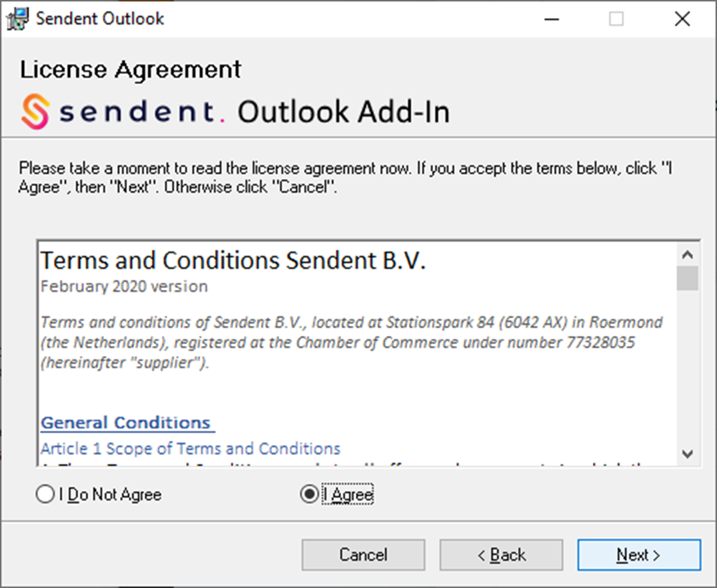
Task: Select the I Agree radio button
Action: [310, 494]
